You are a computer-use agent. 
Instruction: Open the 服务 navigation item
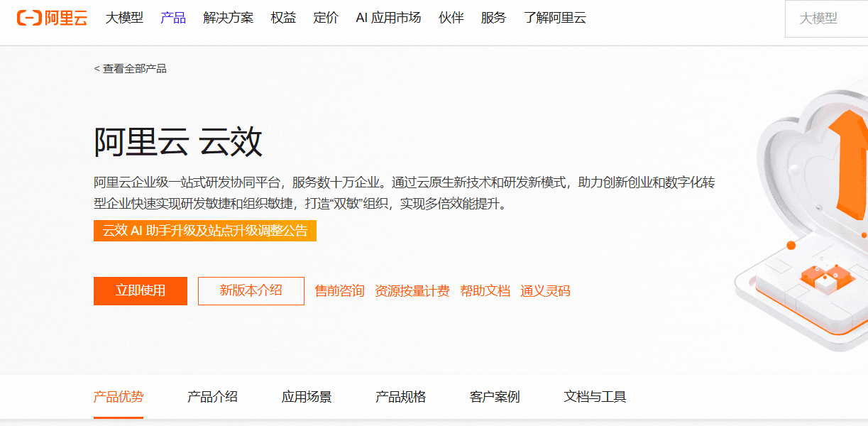pos(493,18)
